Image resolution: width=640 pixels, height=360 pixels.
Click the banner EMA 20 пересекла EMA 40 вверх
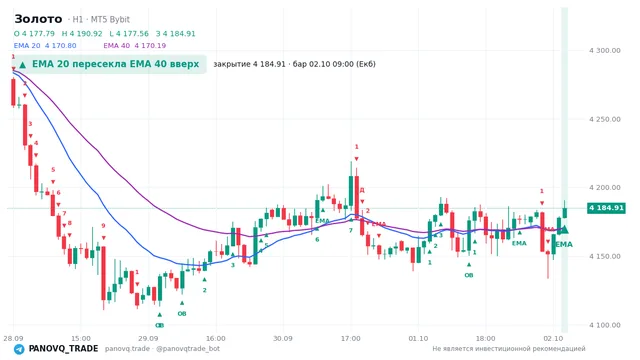point(110,64)
